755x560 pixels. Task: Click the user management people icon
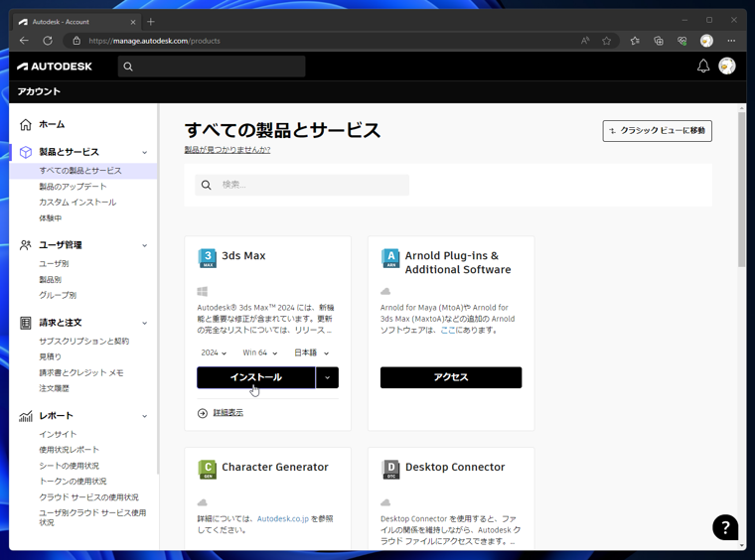[26, 245]
